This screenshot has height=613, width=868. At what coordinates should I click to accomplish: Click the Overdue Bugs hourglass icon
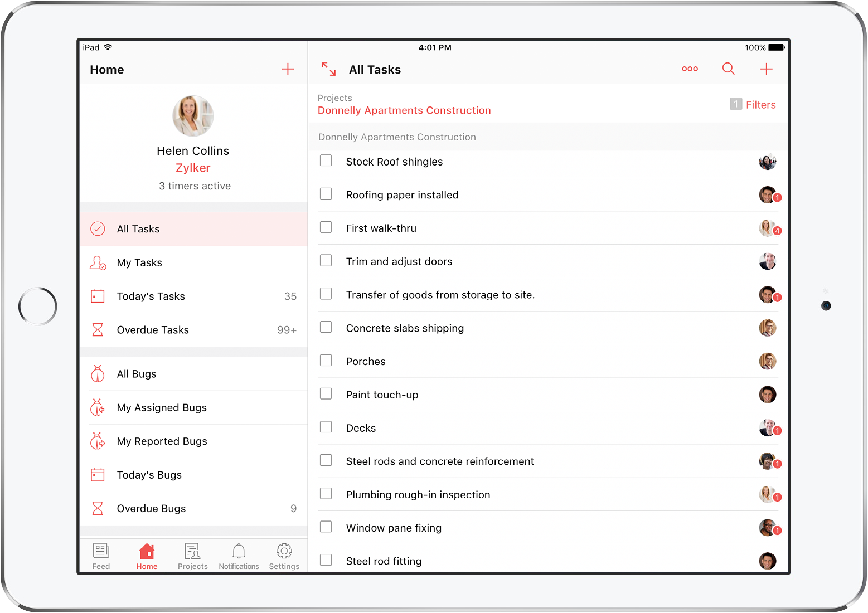[98, 508]
